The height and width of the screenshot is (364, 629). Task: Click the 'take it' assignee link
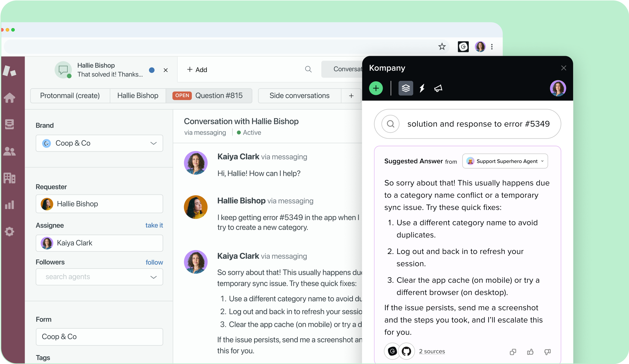pyautogui.click(x=154, y=225)
